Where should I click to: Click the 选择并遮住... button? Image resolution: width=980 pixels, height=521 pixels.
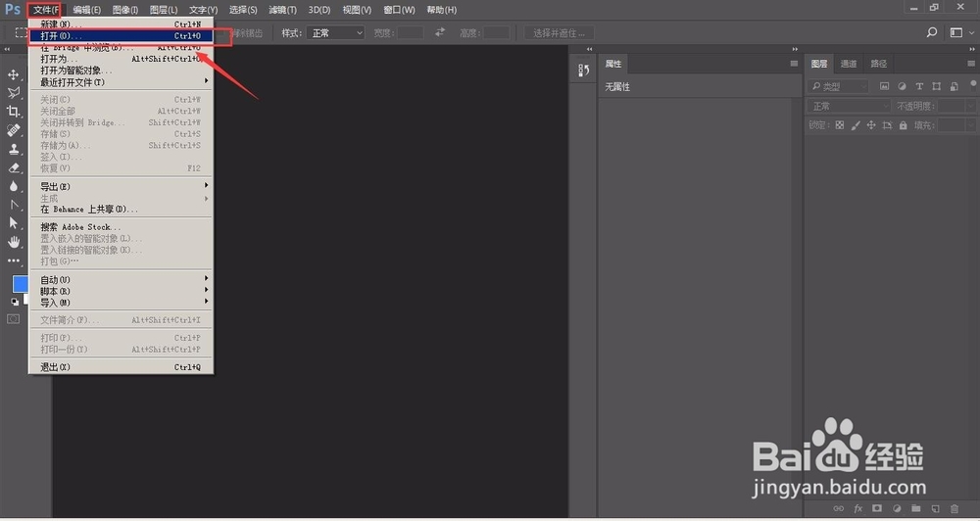coord(560,33)
